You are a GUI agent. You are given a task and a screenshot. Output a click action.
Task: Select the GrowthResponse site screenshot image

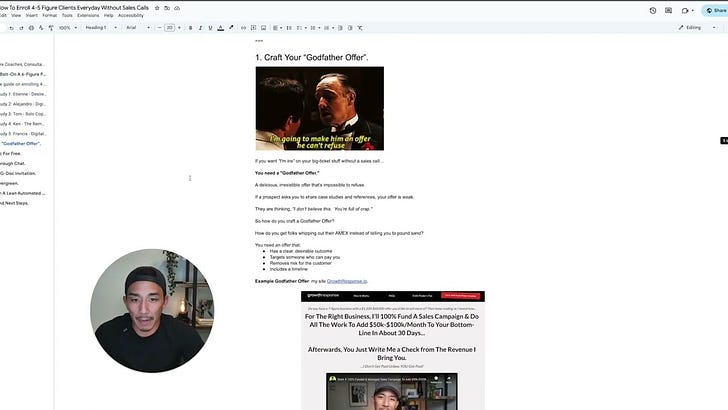393,351
